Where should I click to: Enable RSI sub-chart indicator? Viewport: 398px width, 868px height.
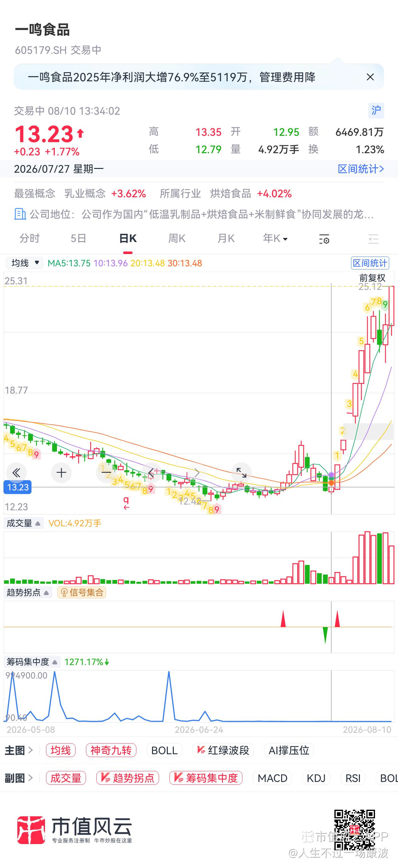click(353, 778)
